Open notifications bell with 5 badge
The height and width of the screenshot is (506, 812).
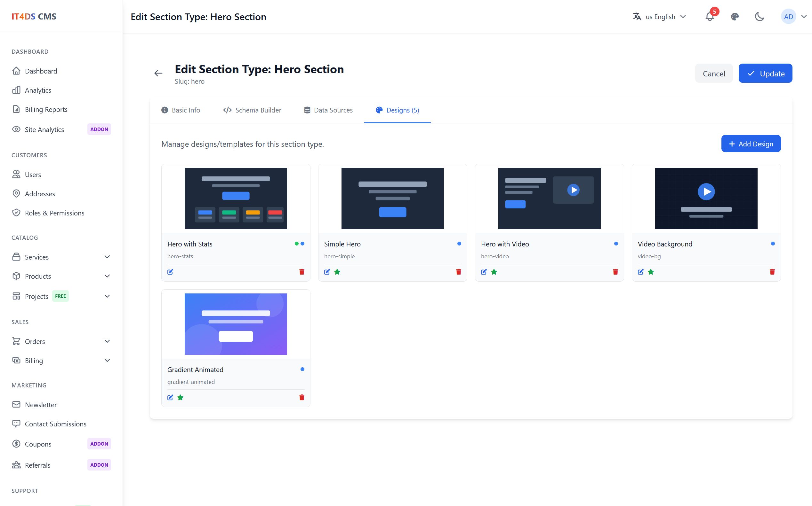(x=710, y=17)
